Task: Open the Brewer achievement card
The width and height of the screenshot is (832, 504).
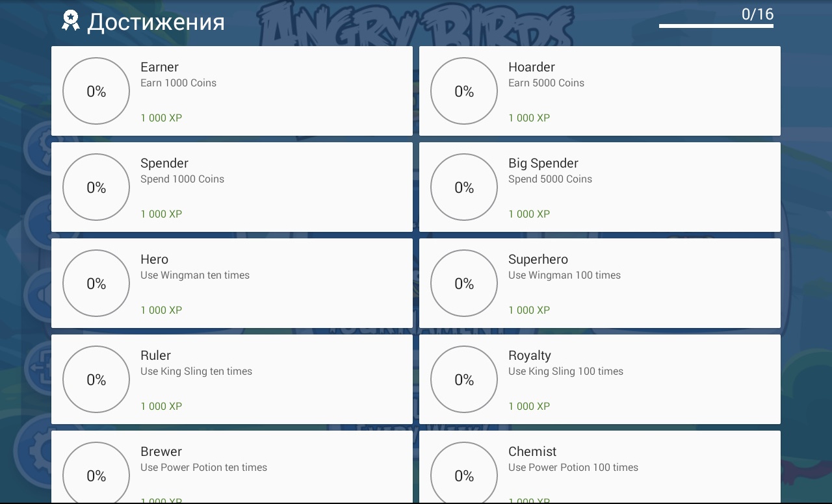Action: [x=232, y=467]
